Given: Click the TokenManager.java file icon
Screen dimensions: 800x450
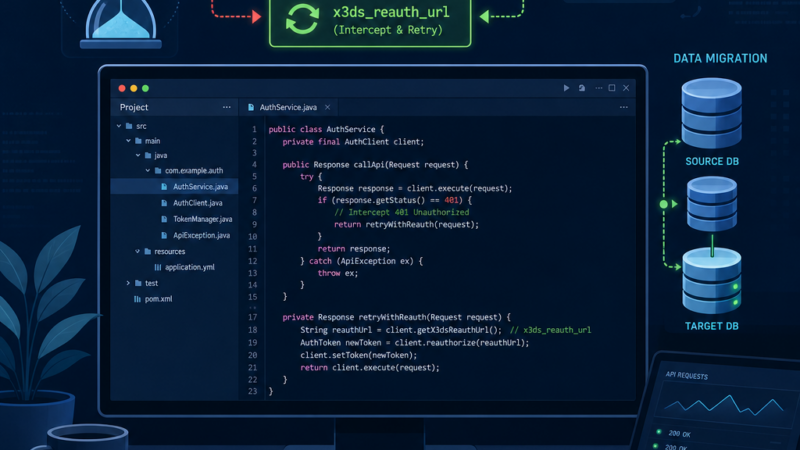Looking at the screenshot, I should point(164,219).
